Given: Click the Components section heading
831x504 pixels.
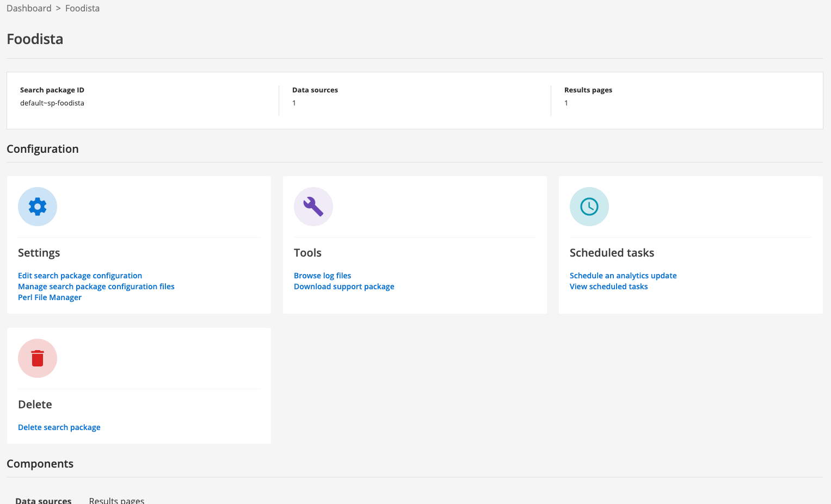Looking at the screenshot, I should (40, 463).
